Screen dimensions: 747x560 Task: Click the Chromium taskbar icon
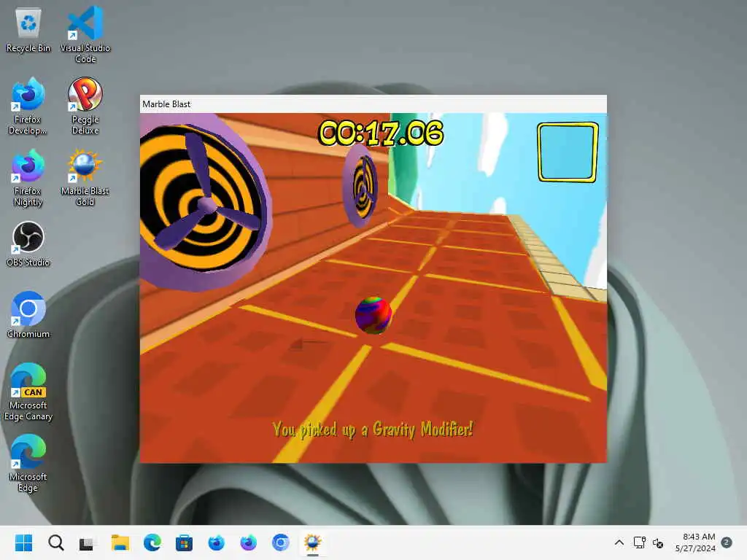click(281, 542)
